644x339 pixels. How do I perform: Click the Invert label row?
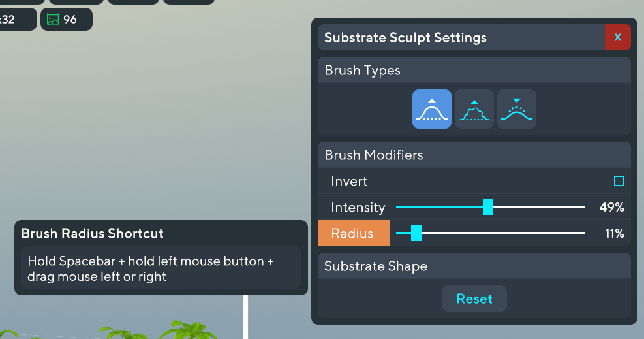(474, 181)
